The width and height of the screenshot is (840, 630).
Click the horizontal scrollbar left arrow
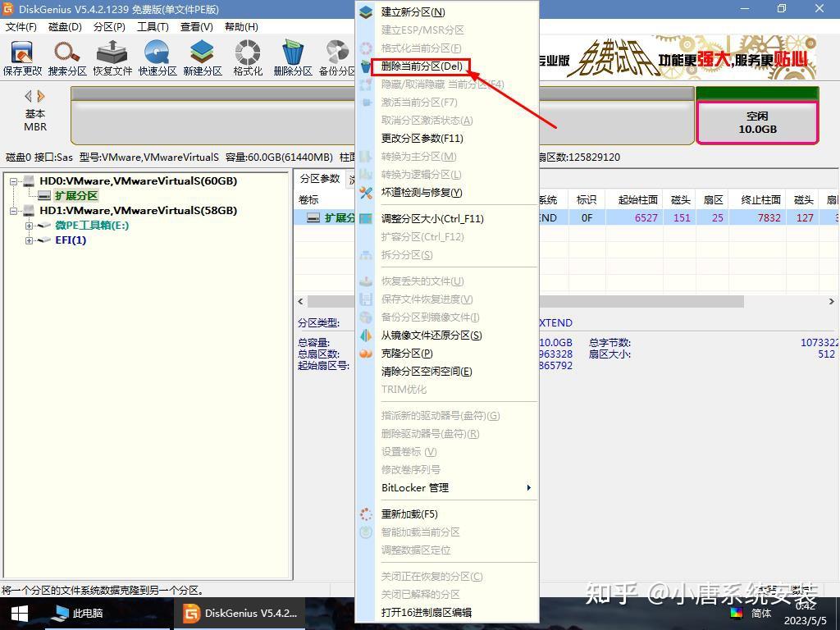pyautogui.click(x=300, y=302)
